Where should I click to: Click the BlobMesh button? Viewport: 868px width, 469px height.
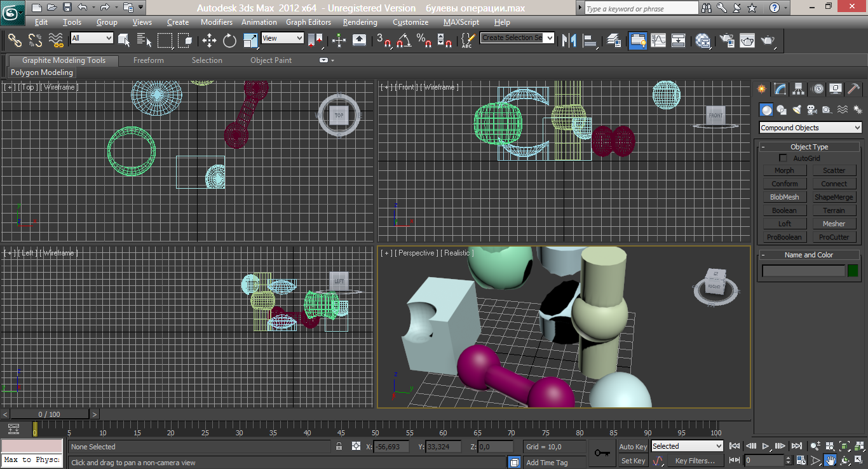pos(785,197)
